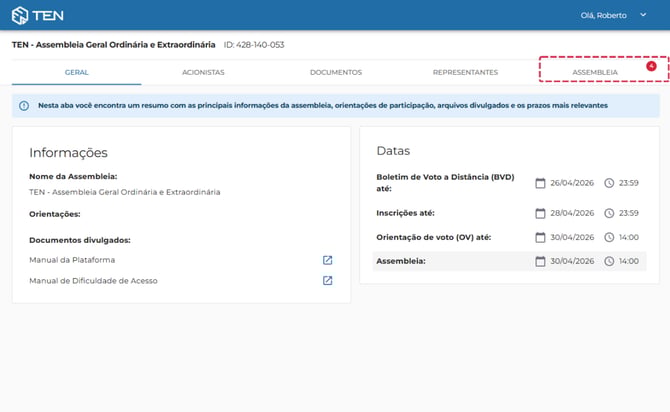The width and height of the screenshot is (670, 412).
Task: Click the red notification badge on ASSEMBLEIA
Action: click(651, 66)
